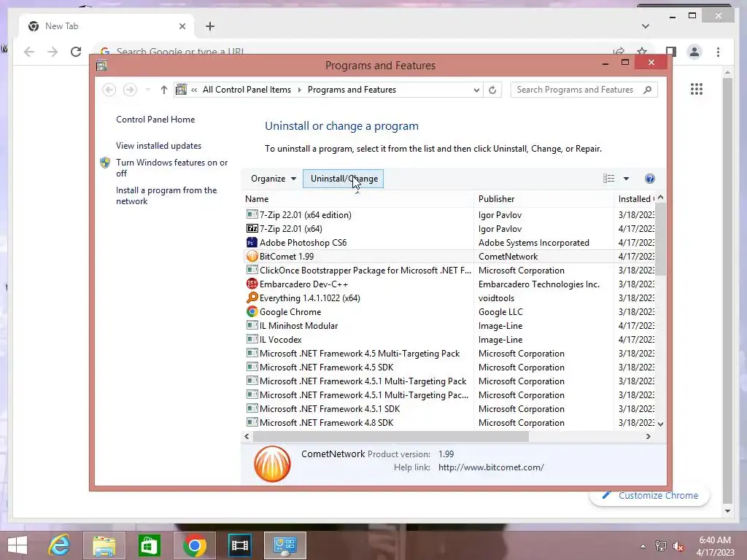Click the Share icon in Chrome's address bar
This screenshot has width=747, height=560.
619,51
